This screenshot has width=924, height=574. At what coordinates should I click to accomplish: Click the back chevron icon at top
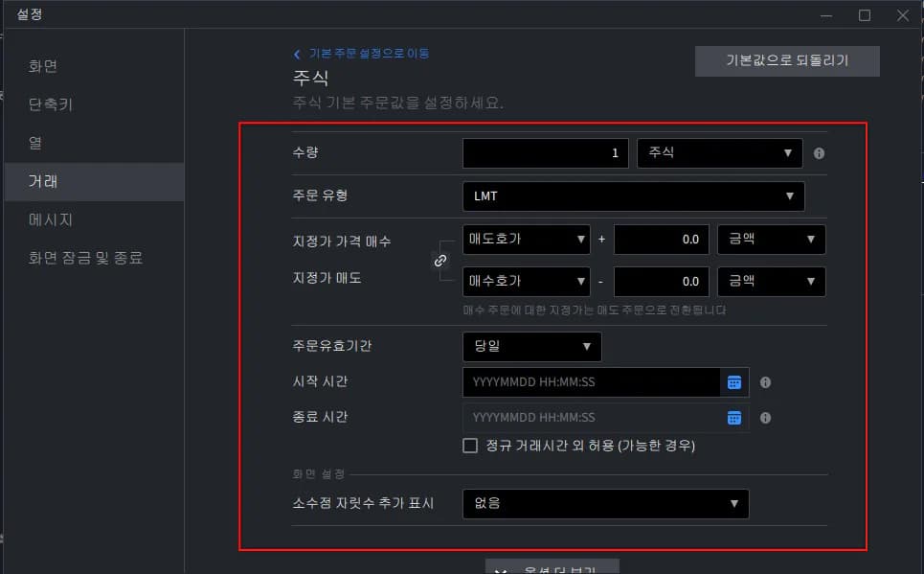point(297,55)
